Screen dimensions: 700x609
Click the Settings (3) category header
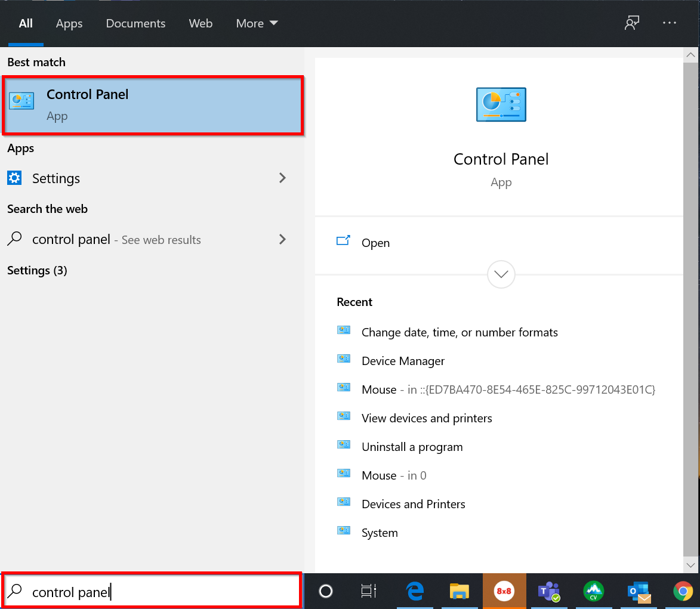(x=37, y=270)
